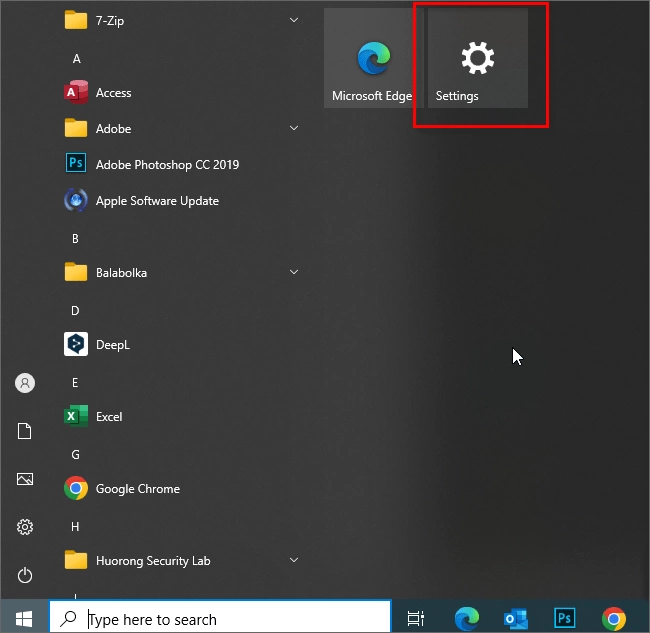650x633 pixels.
Task: Click the letter G section header
Action: 75,455
